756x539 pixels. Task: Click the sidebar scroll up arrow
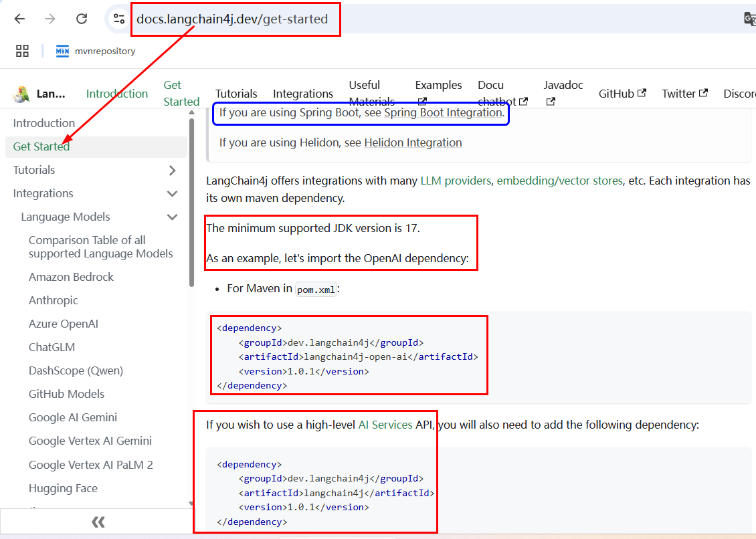tap(191, 112)
